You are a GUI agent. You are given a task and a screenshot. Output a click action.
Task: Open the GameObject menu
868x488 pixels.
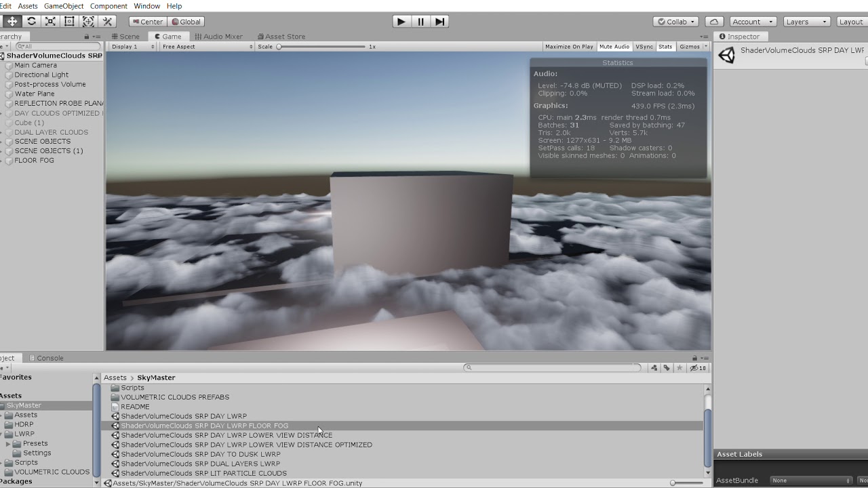coord(64,6)
